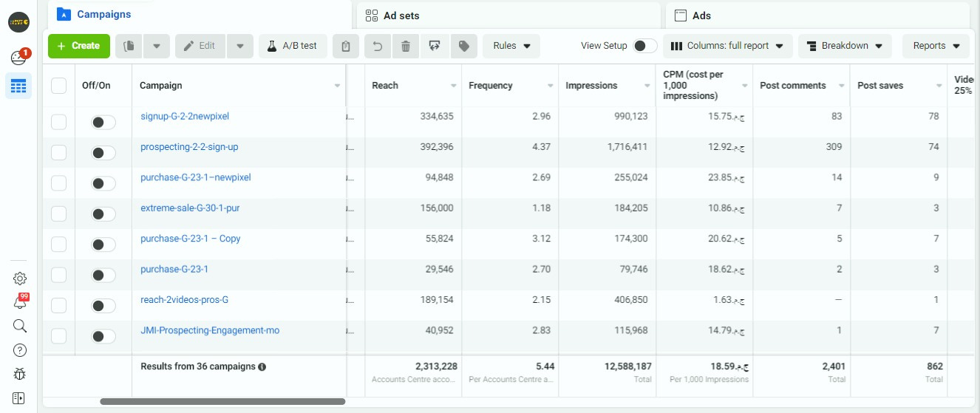Turn on the purchase-G-23-1–newpixel campaign switch

[x=103, y=183]
